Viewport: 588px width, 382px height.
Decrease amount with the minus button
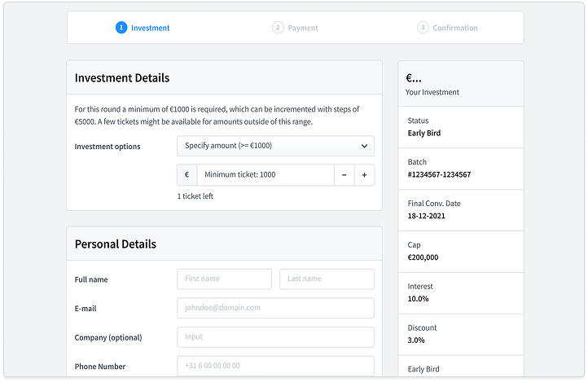344,175
